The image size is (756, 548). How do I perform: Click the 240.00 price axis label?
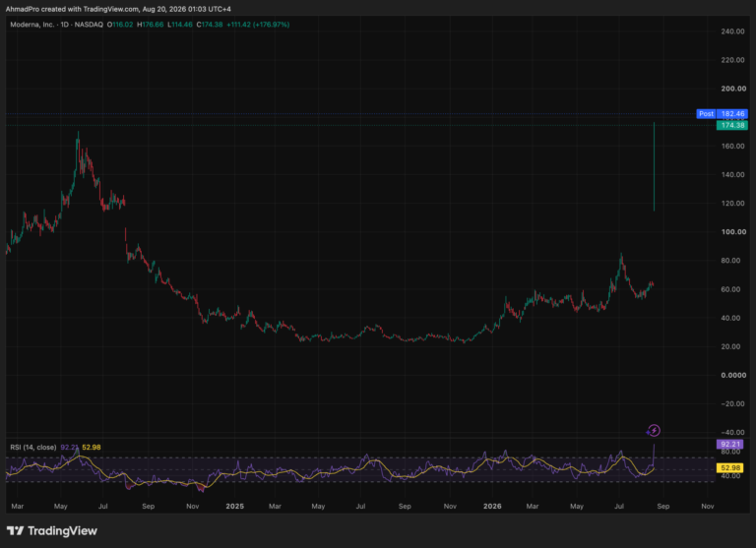click(x=732, y=31)
